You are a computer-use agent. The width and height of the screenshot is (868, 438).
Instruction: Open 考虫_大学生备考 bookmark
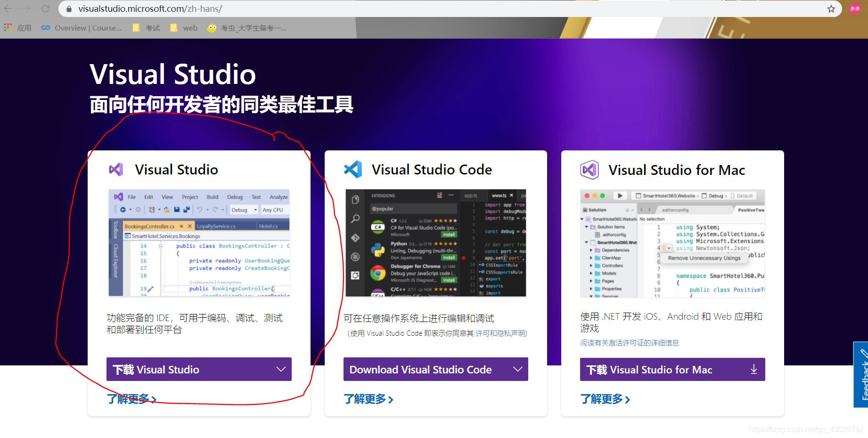247,28
